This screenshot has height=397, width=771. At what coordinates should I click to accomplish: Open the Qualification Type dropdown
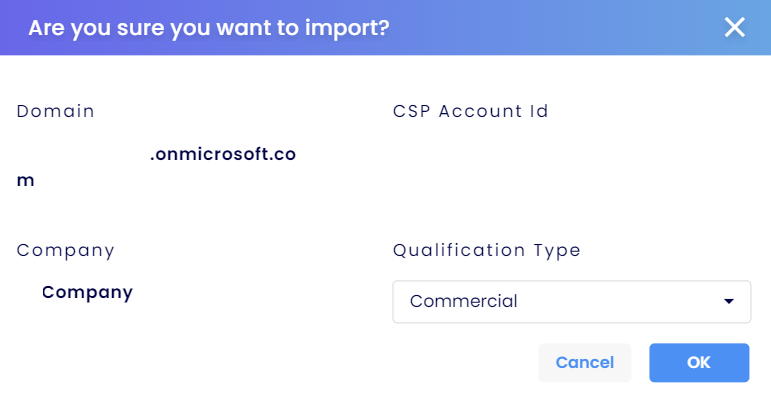click(571, 302)
